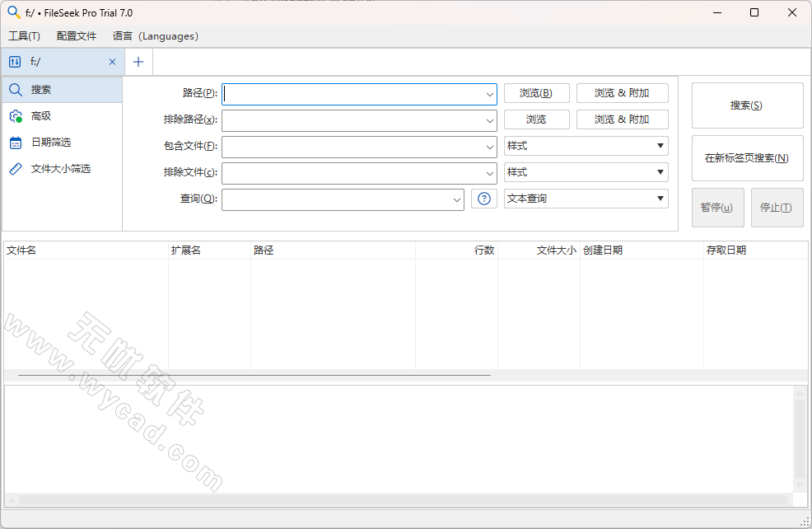Viewport: 812px width, 529px height.
Task: Sort by 路径 column header
Action: tap(333, 250)
